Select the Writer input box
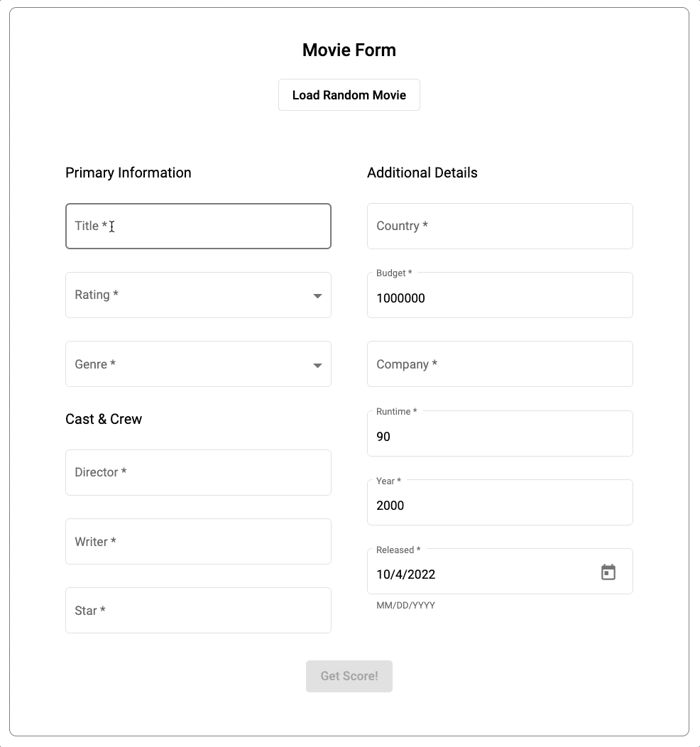700x747 pixels. [x=198, y=542]
